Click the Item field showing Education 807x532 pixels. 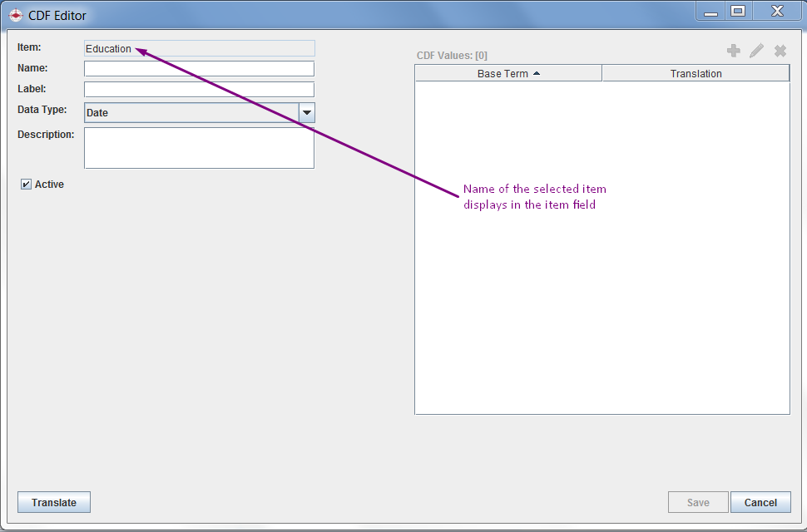[199, 49]
